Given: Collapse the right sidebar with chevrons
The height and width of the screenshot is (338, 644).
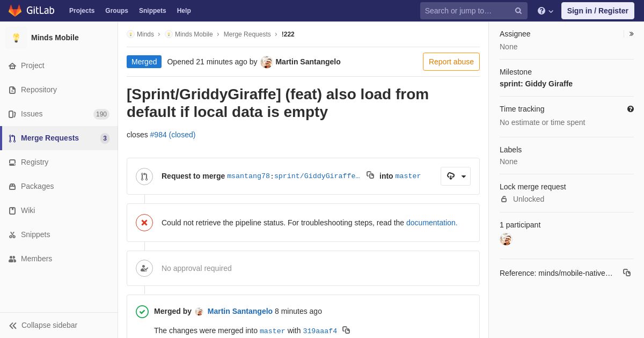Looking at the screenshot, I should point(631,34).
